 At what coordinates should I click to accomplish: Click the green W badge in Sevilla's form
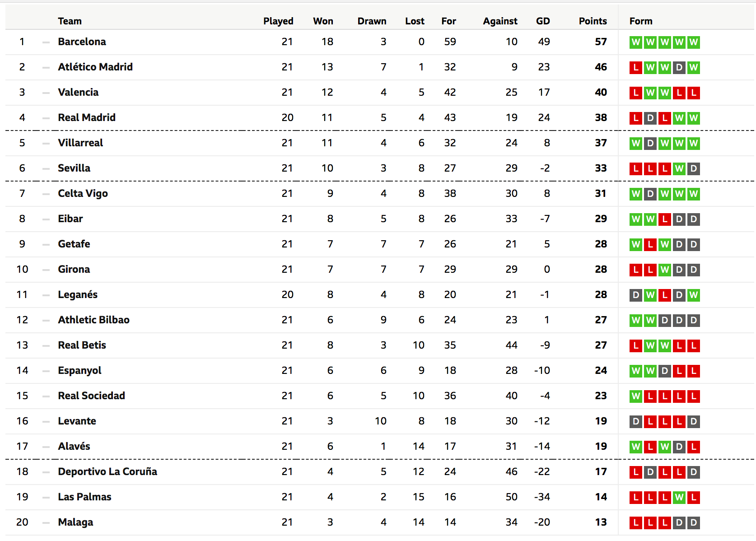pos(679,168)
